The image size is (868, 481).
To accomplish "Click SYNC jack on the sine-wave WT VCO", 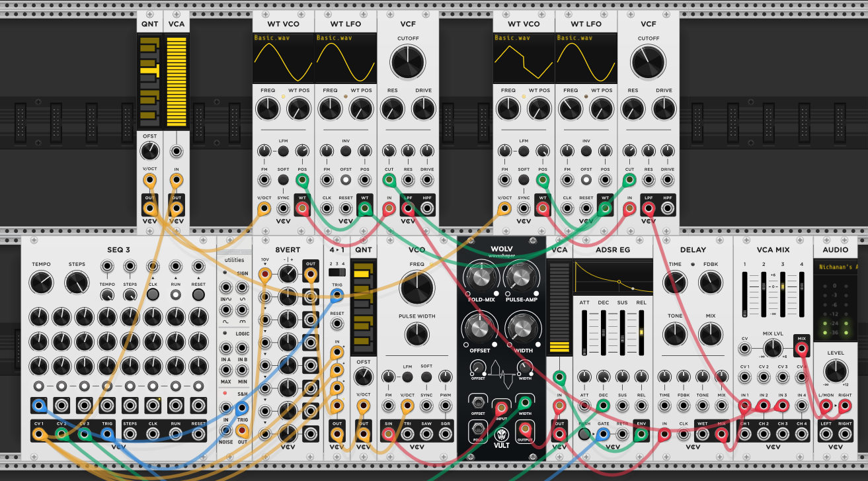I will pyautogui.click(x=284, y=209).
